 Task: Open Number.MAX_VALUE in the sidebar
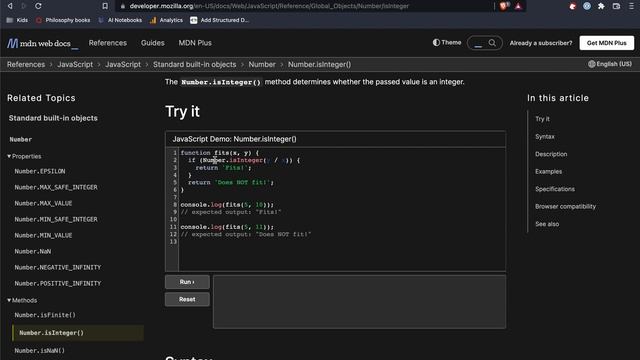43,203
